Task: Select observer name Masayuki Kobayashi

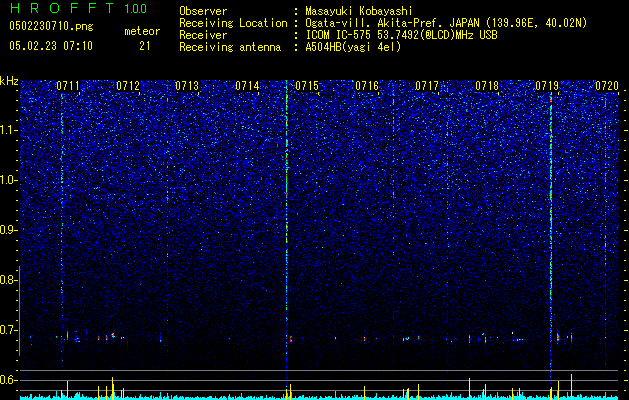Action: pos(359,12)
